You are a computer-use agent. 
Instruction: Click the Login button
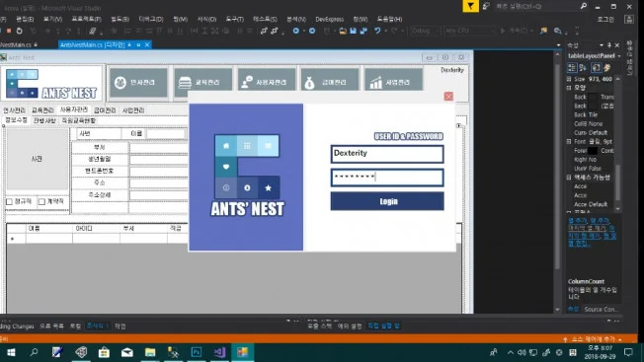point(387,201)
